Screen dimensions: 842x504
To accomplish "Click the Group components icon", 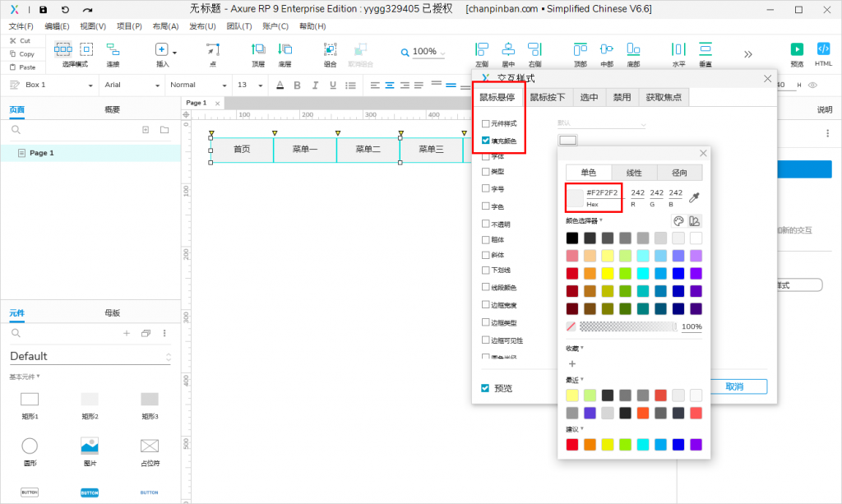I will point(330,50).
